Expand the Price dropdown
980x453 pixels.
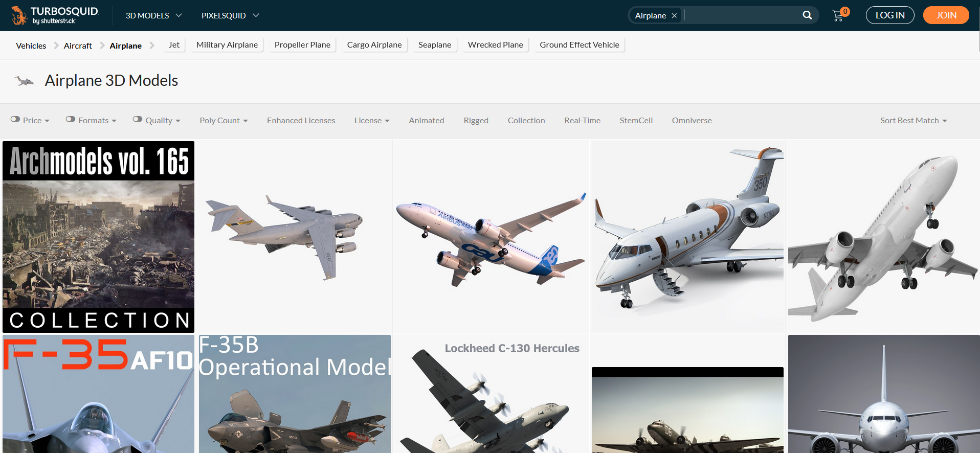[x=36, y=121]
